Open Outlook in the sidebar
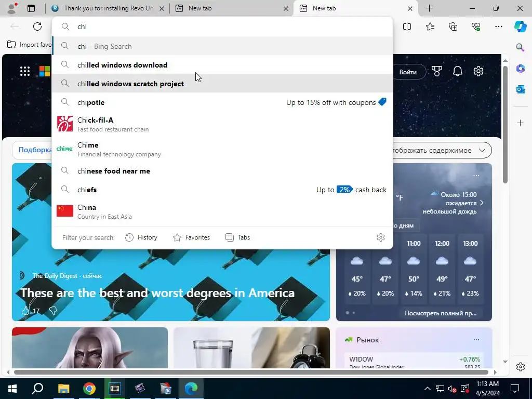 pyautogui.click(x=520, y=89)
